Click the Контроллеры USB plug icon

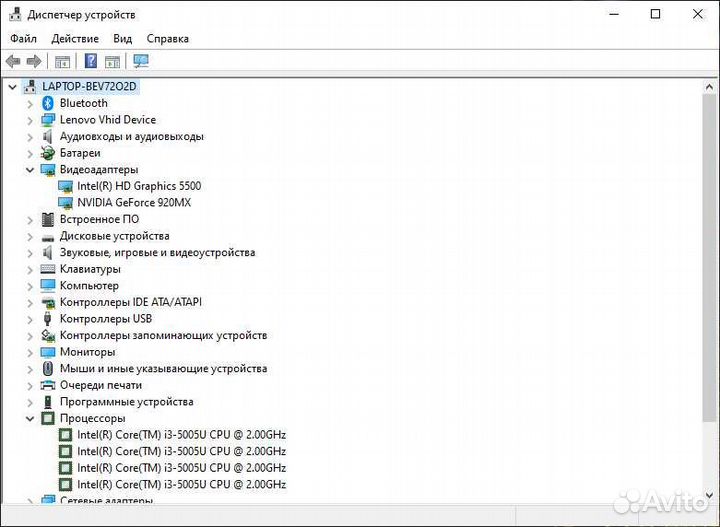[x=47, y=319]
